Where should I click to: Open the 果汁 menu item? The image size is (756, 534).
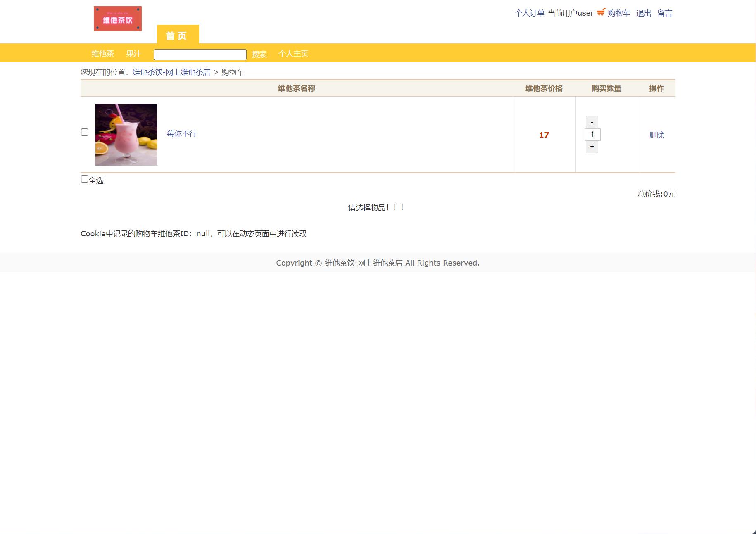pyautogui.click(x=133, y=54)
